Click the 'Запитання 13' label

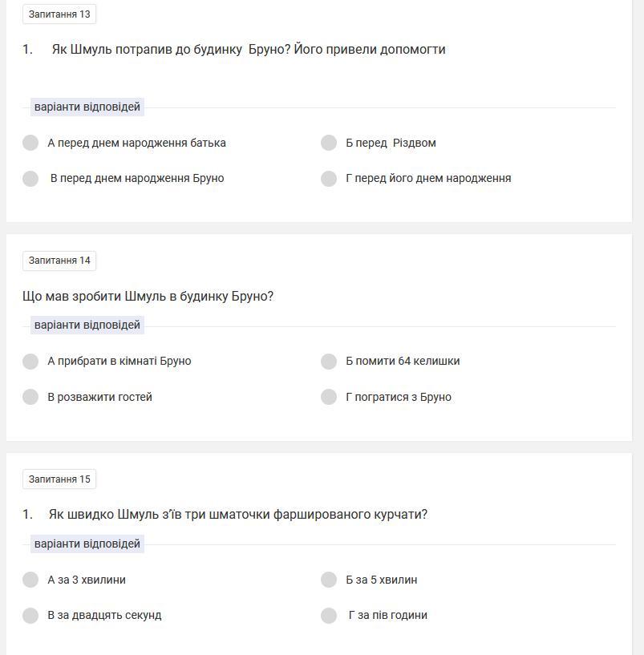(59, 14)
